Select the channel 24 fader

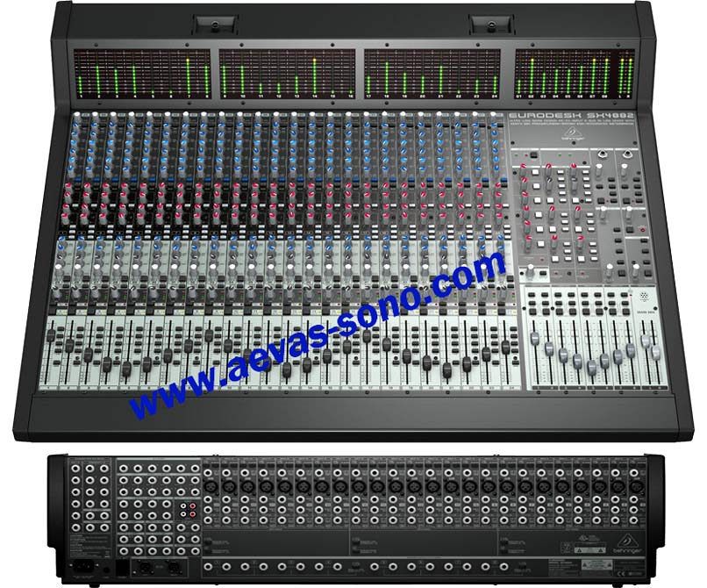(x=505, y=347)
